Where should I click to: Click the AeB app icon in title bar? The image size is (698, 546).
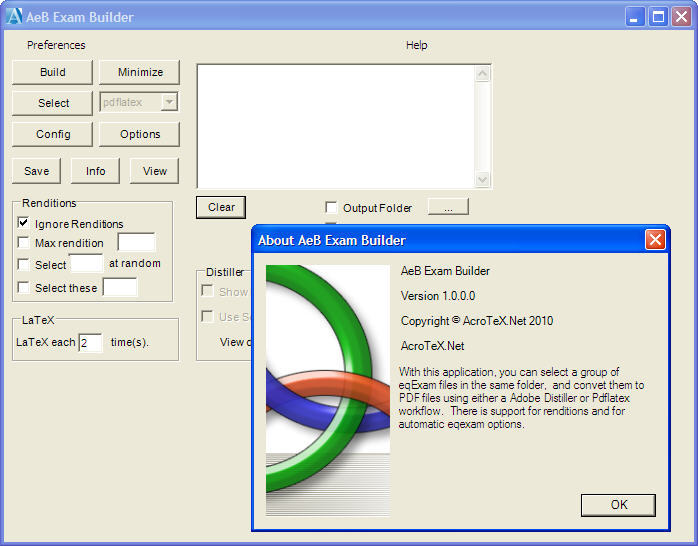coord(14,16)
